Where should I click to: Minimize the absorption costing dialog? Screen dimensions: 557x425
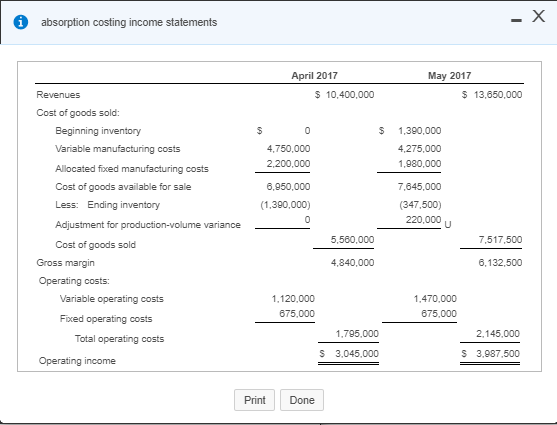pos(516,21)
